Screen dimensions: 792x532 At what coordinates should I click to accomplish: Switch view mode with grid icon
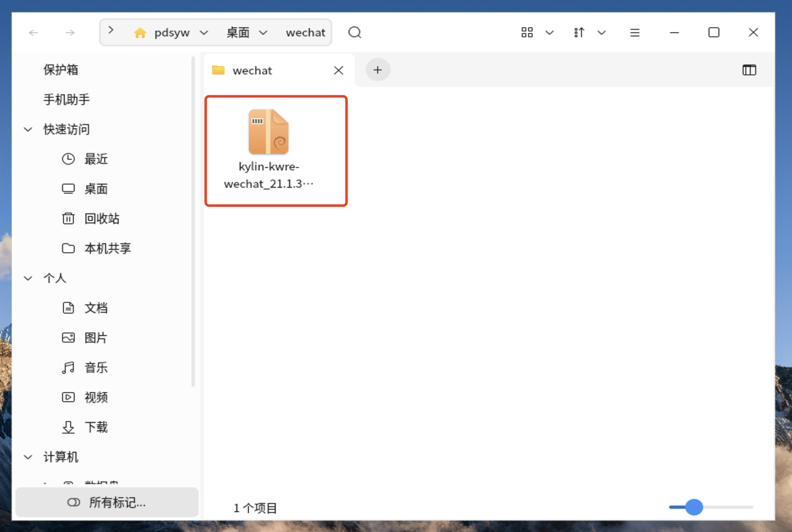527,32
